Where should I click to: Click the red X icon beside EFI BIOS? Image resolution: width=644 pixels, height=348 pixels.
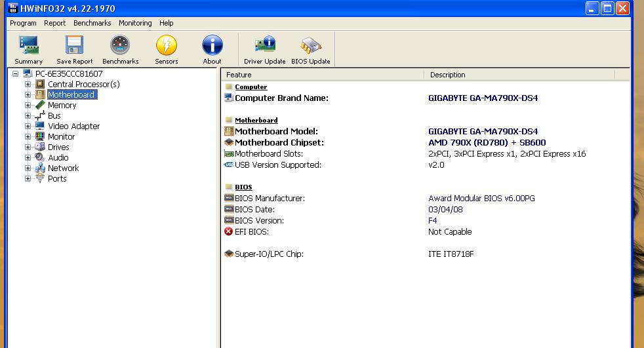229,231
